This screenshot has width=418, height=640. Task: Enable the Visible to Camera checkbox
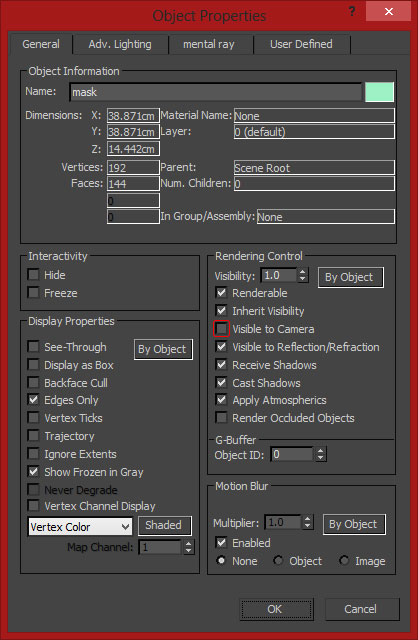[x=222, y=329]
